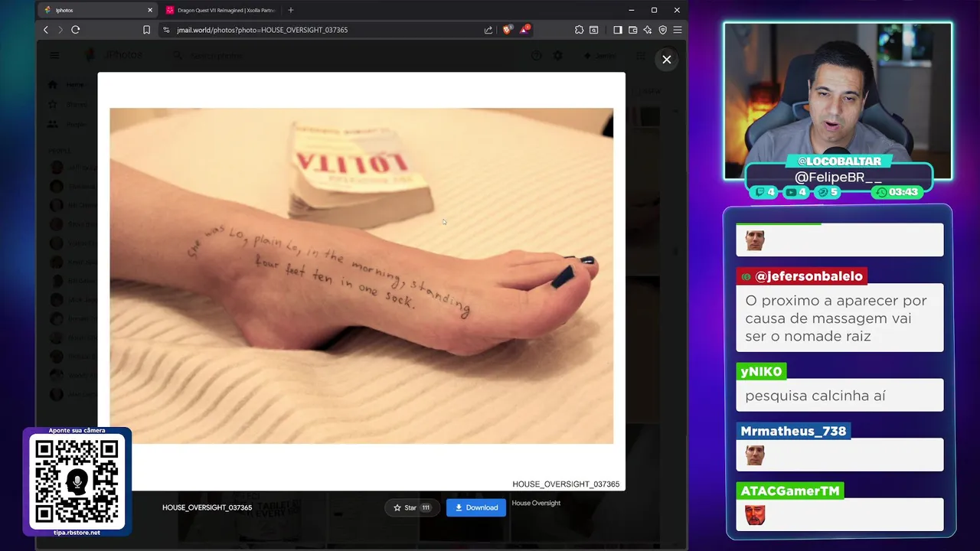
Task: Open the media/screenshot extension icon
Action: tap(593, 30)
